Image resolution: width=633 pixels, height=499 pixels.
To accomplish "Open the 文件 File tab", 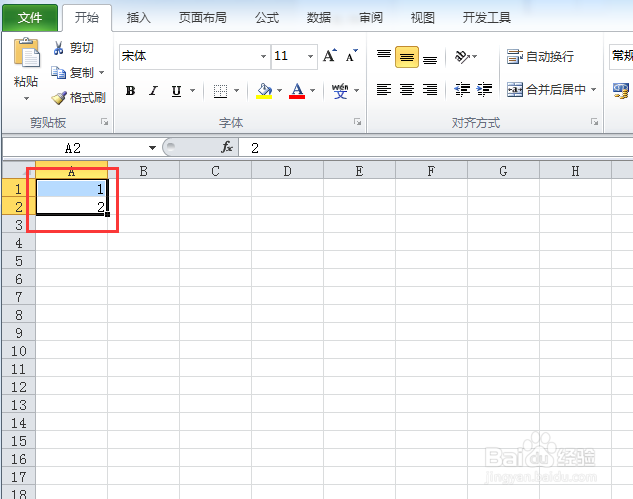I will 30,18.
